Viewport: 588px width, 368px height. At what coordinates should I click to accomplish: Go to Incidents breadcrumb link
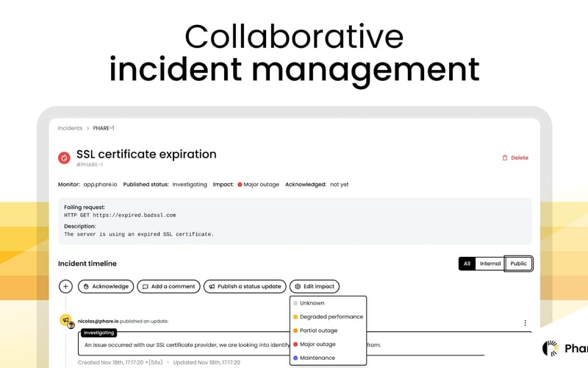(70, 128)
